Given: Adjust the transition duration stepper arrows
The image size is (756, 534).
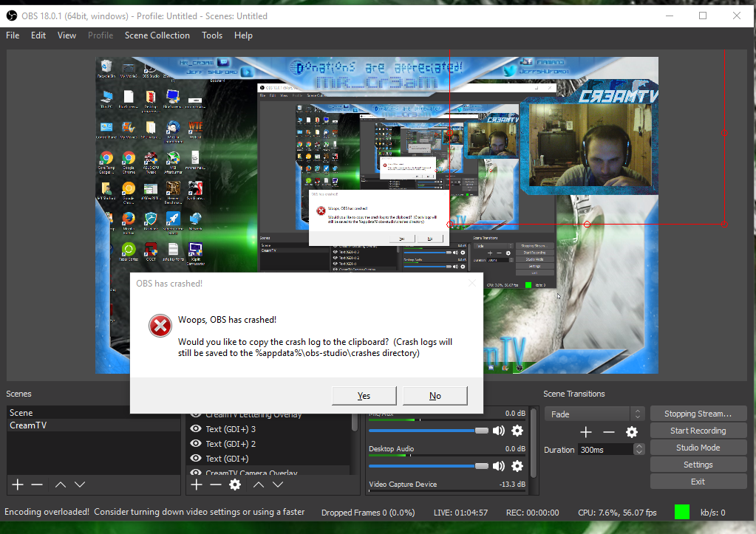Looking at the screenshot, I should [x=639, y=449].
